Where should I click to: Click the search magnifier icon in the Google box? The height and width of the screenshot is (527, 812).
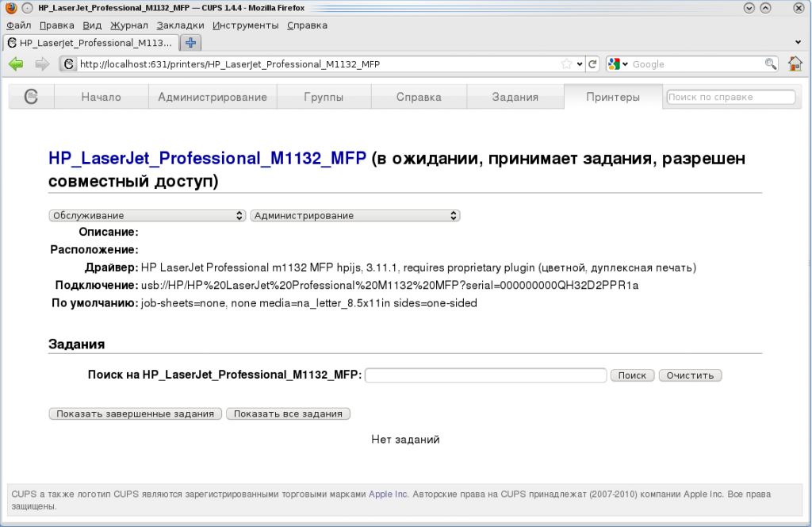771,63
